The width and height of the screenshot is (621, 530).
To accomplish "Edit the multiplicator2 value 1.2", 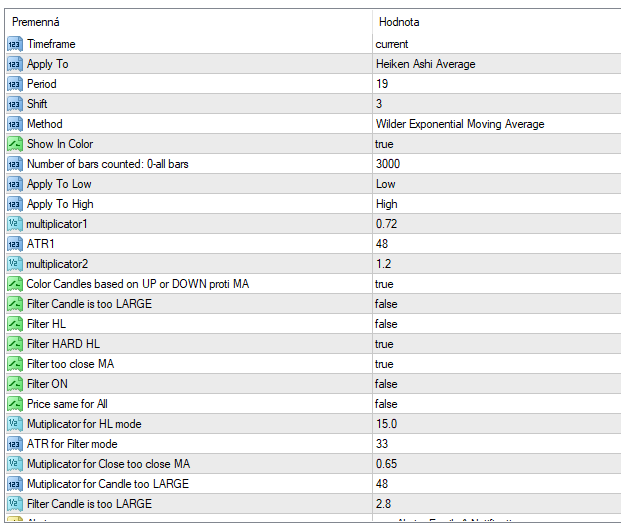I will (x=382, y=264).
